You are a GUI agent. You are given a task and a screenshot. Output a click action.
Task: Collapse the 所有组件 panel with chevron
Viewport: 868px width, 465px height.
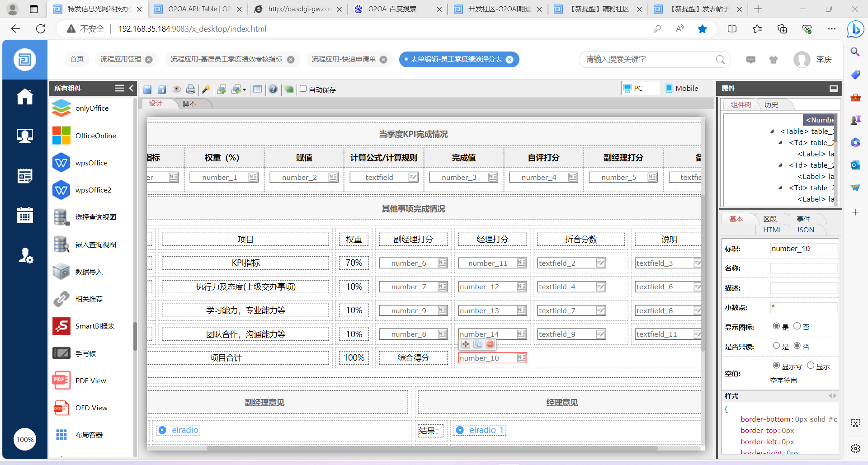[131, 88]
